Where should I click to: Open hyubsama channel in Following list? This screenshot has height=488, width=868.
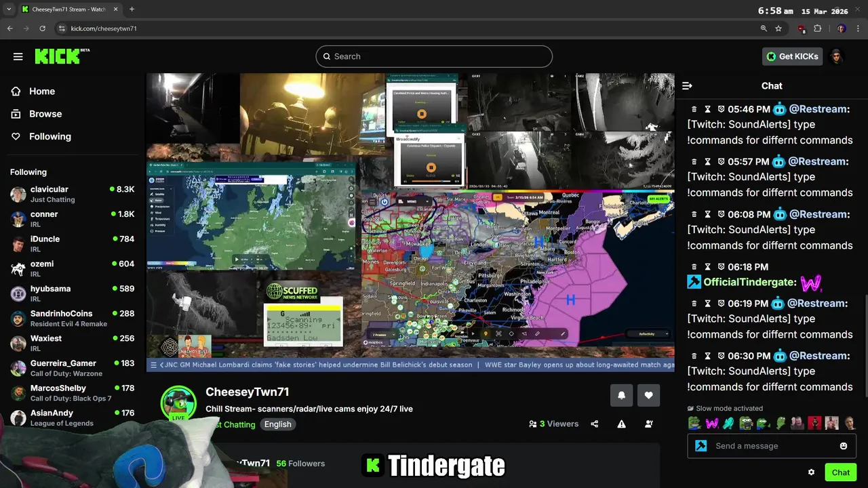[x=72, y=293]
